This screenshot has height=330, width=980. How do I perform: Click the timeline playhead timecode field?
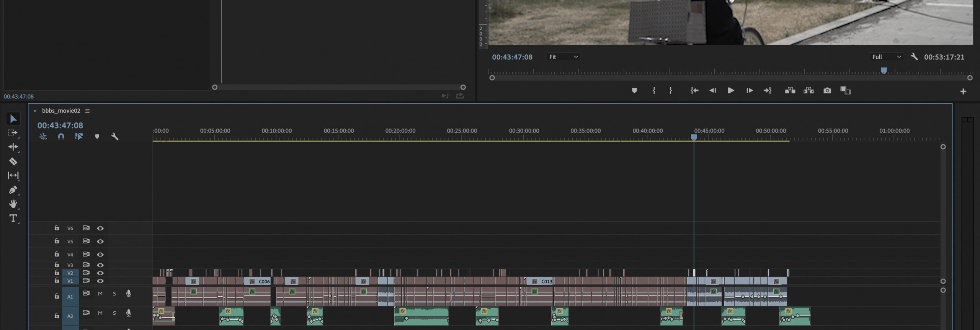pos(60,126)
